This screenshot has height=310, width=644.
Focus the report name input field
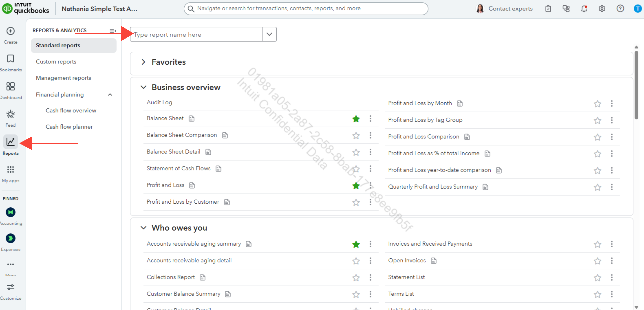pos(196,34)
